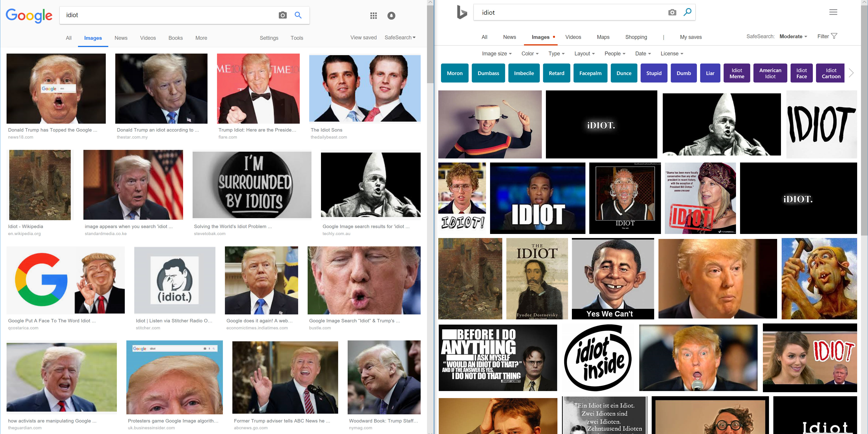This screenshot has height=434, width=868.
Task: Open Google's Settings link
Action: point(269,38)
